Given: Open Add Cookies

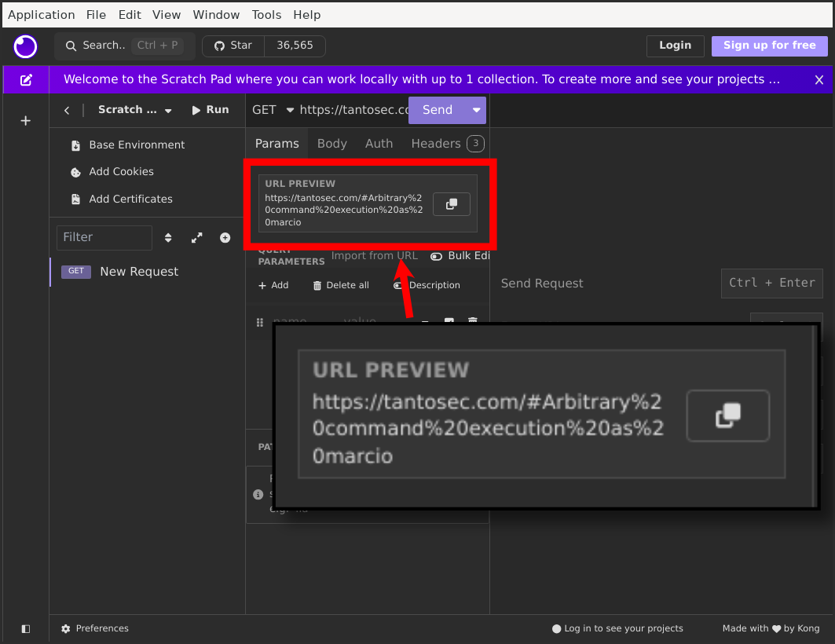Looking at the screenshot, I should (x=113, y=172).
